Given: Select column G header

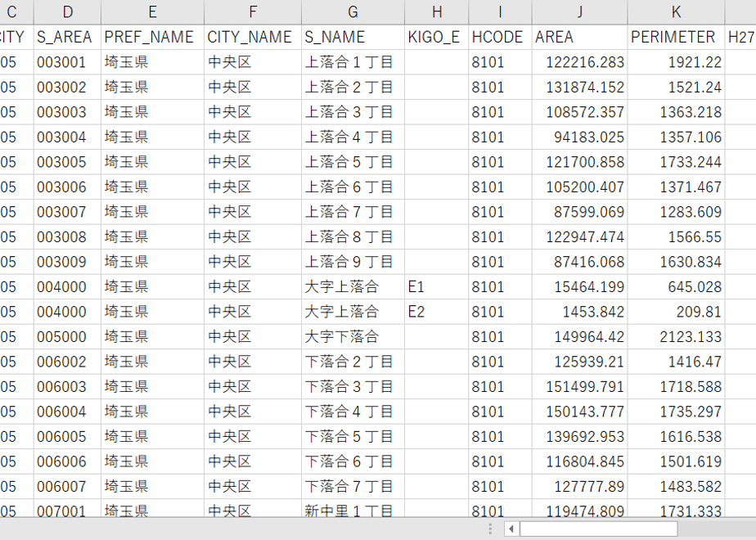Looking at the screenshot, I should [353, 11].
